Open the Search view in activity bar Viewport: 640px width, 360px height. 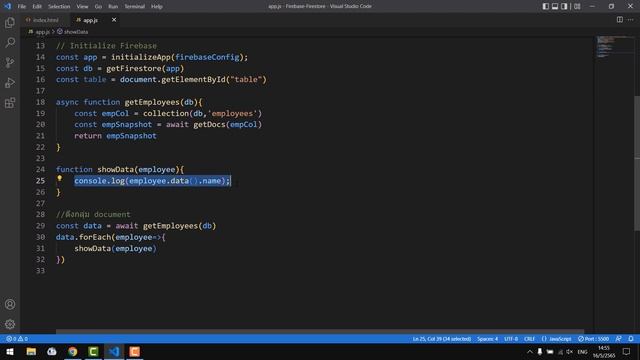point(10,42)
